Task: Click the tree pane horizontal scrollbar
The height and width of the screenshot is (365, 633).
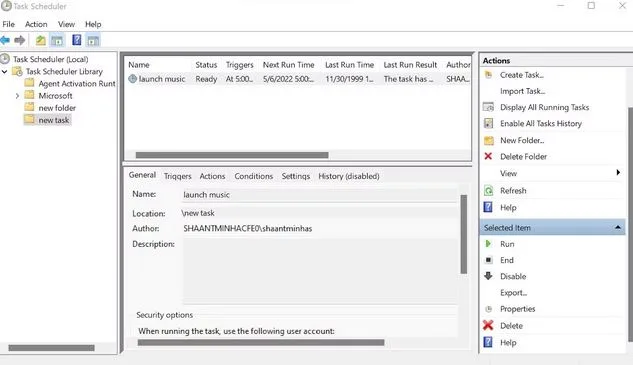Action: coord(51,348)
